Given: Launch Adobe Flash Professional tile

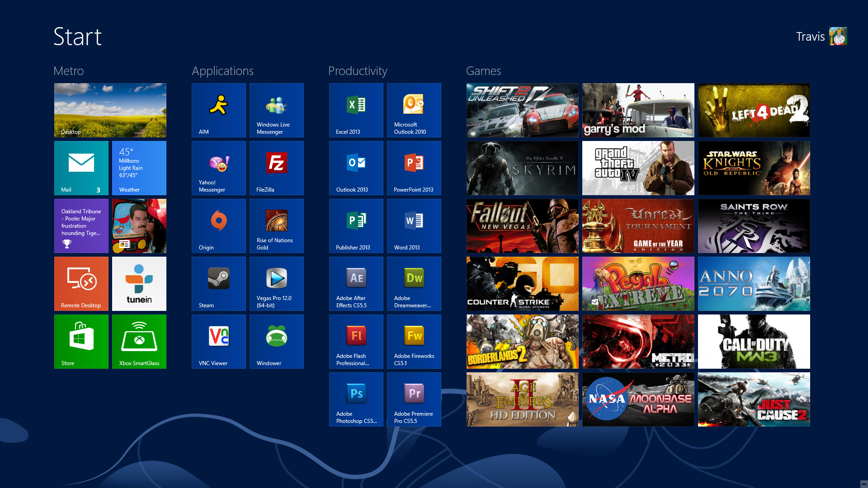Looking at the screenshot, I should tap(356, 342).
